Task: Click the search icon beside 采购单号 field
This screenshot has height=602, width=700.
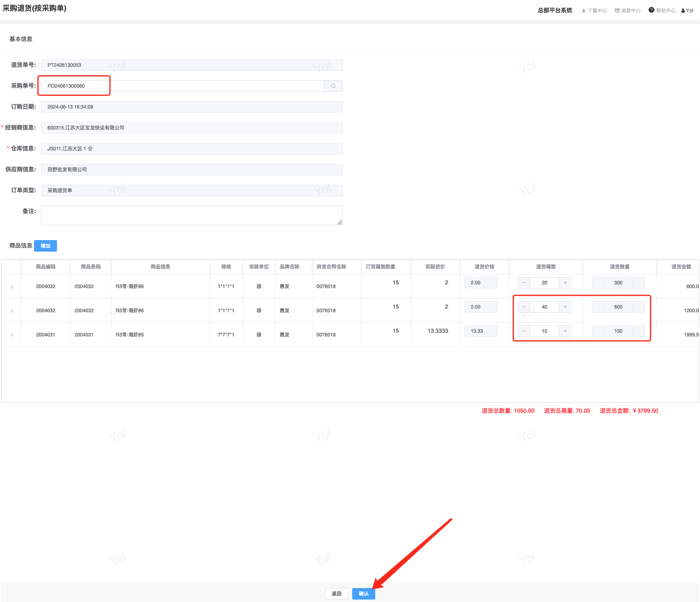Action: coord(333,86)
